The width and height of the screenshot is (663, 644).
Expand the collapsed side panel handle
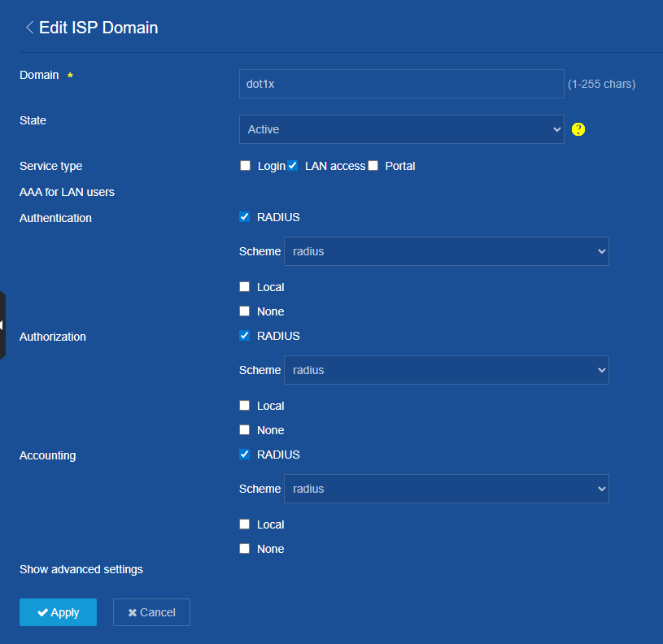tap(2, 325)
